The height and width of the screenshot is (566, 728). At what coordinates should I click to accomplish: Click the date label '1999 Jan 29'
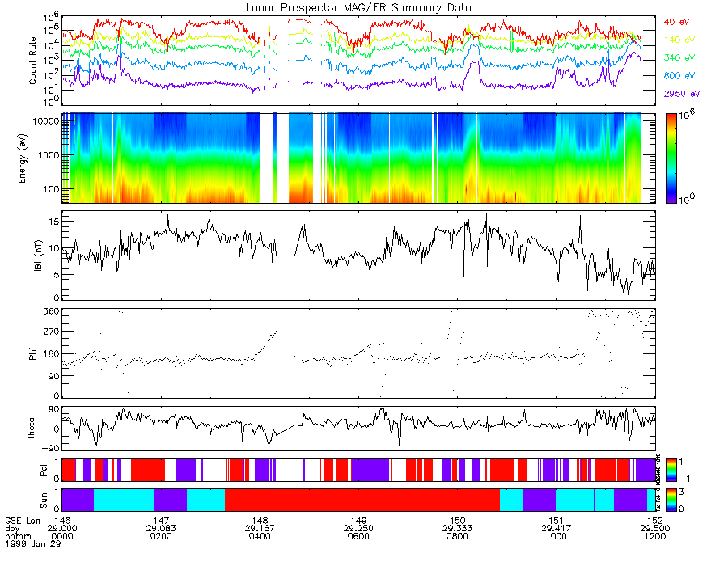point(33,543)
